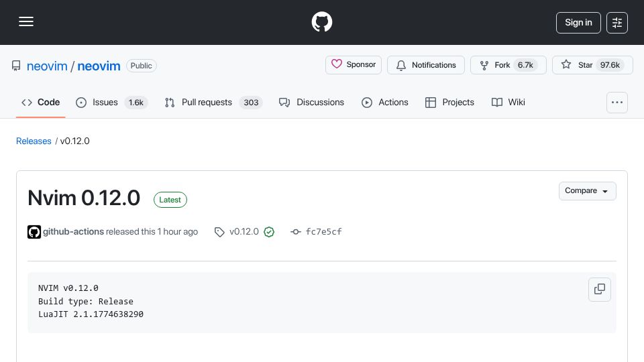The width and height of the screenshot is (644, 362).
Task: Open the Discussions tab
Action: (311, 102)
